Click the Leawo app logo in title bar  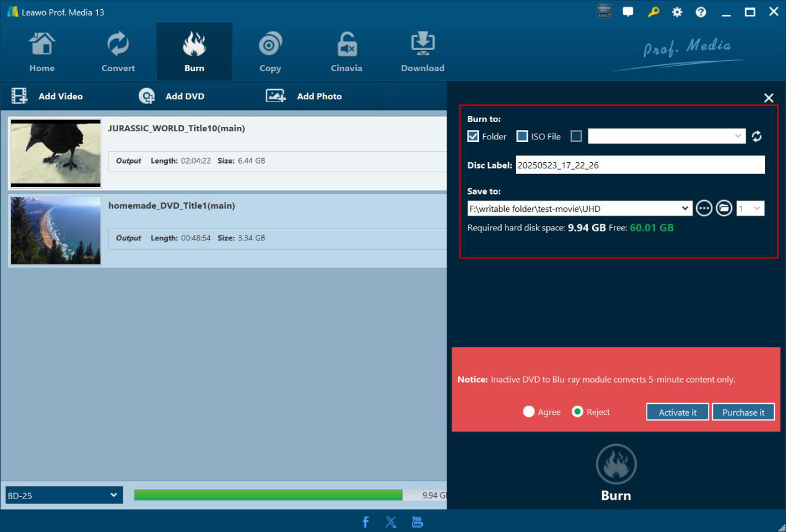(x=12, y=12)
